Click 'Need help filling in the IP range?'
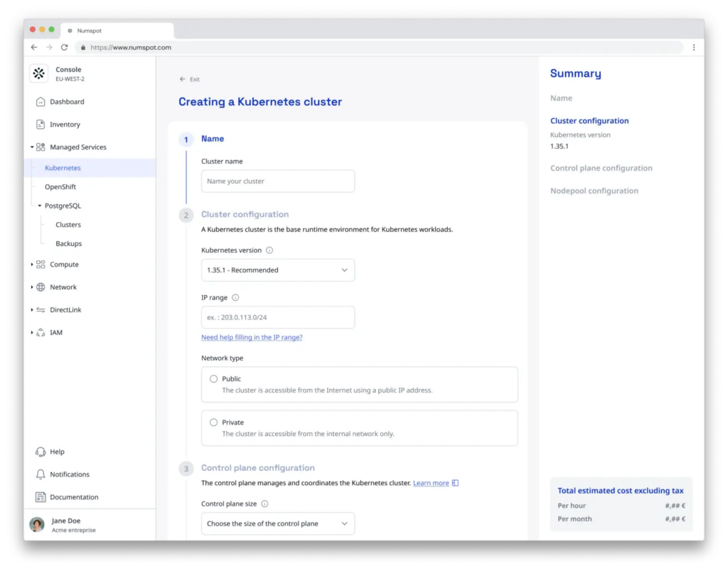Viewport: 728px width, 569px height. pos(252,338)
